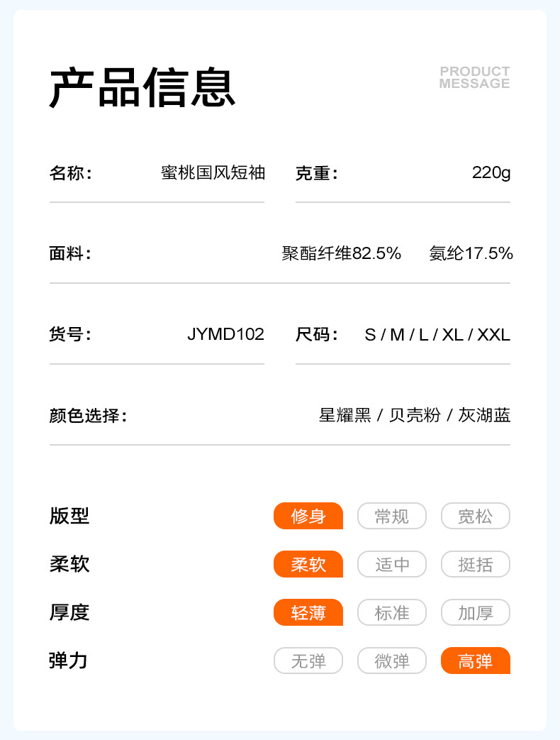Click the highlighted 高弹 elasticity pill
This screenshot has width=560, height=740.
475,661
